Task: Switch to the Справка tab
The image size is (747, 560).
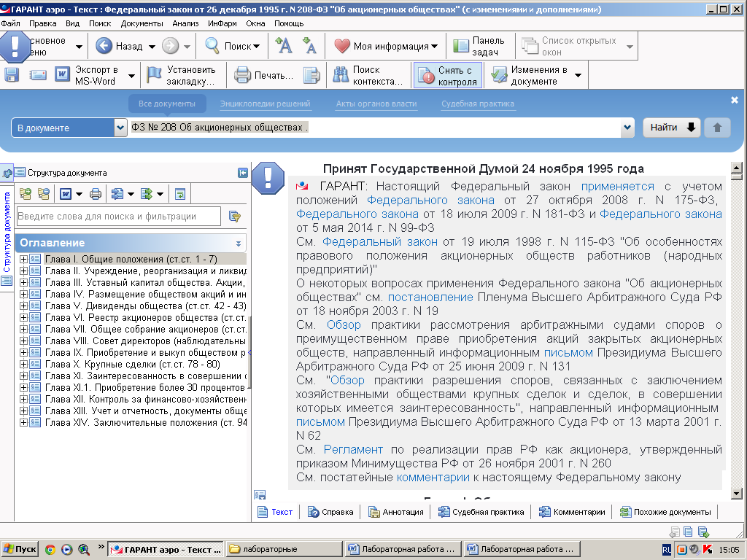Action: (330, 512)
